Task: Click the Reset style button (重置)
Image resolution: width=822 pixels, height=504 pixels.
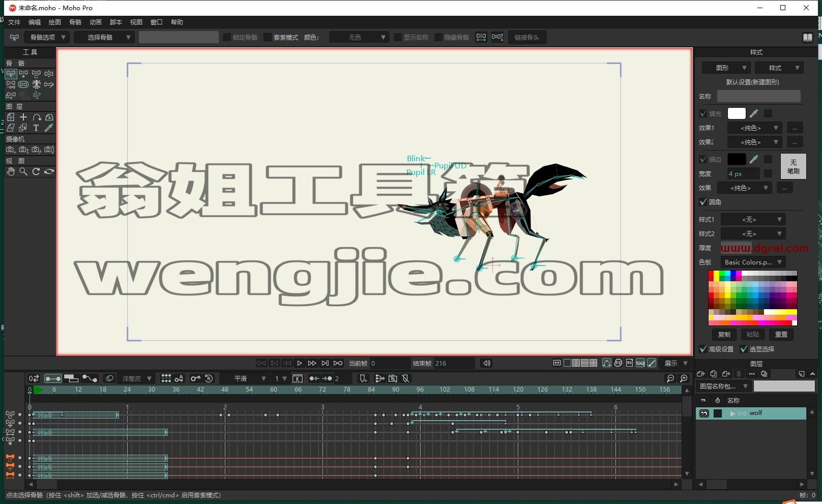Action: 781,334
